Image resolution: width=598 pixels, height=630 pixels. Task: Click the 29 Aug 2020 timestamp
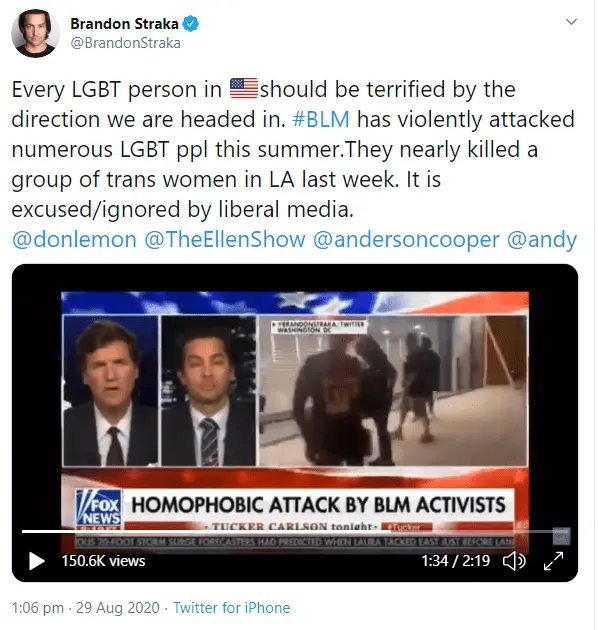point(118,608)
